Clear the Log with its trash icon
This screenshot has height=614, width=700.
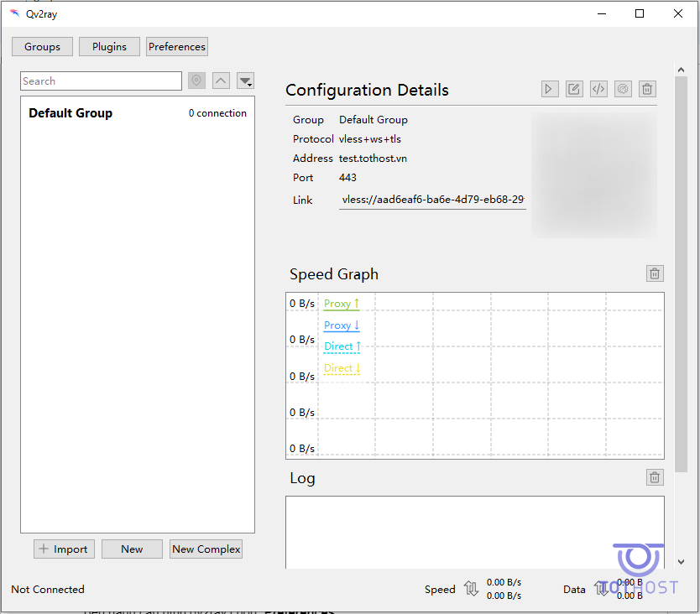click(x=655, y=477)
